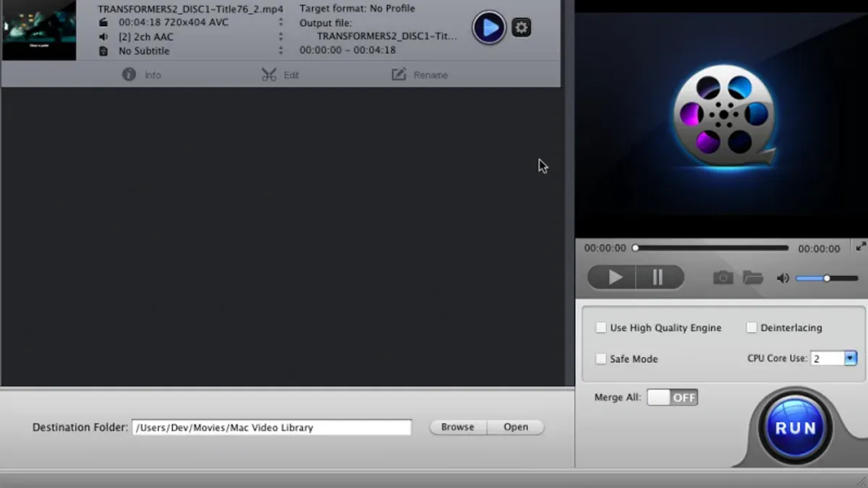Click the Info icon below the video
The height and width of the screenshot is (488, 868).
[129, 74]
